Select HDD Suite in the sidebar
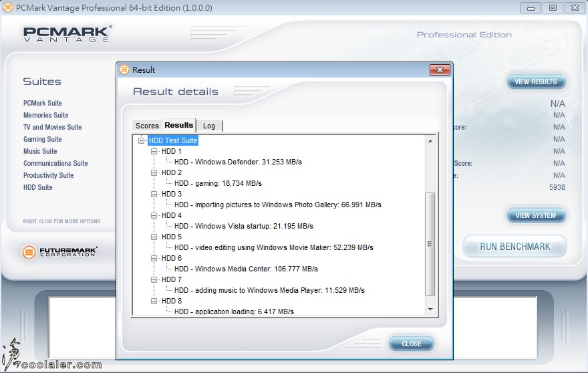Image resolution: width=588 pixels, height=373 pixels. pyautogui.click(x=38, y=187)
